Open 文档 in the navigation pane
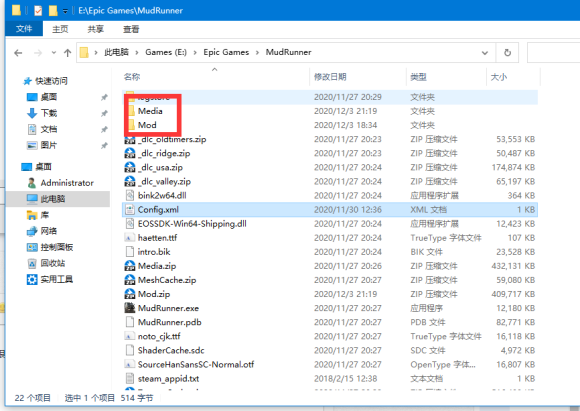Screen dimensions: 580x411 [x=48, y=129]
